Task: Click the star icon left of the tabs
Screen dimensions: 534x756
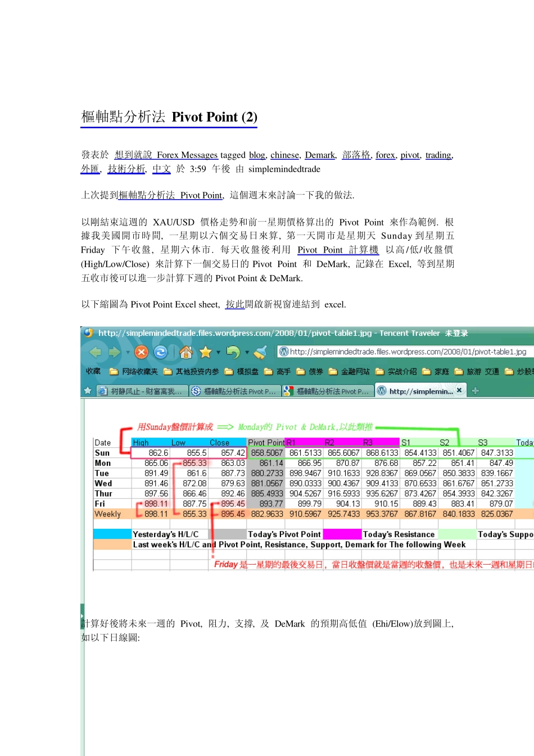Action: coord(88,390)
